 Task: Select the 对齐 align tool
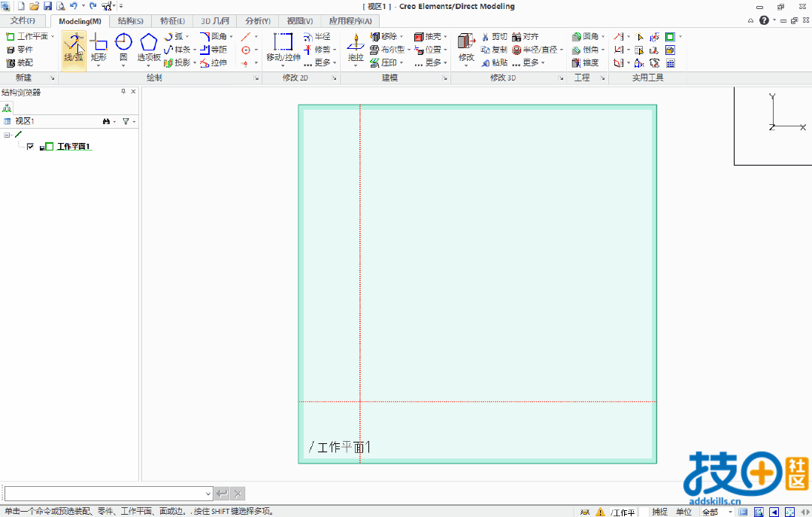526,36
